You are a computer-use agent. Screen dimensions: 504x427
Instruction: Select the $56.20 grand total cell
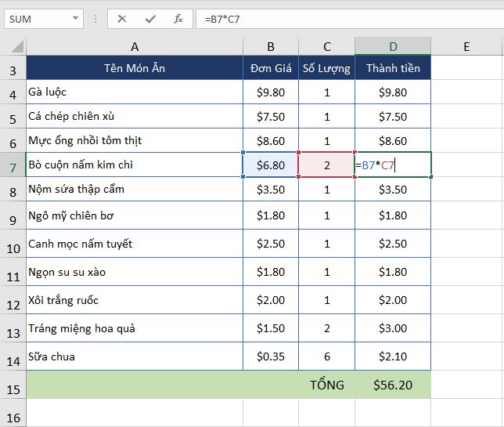click(x=393, y=385)
